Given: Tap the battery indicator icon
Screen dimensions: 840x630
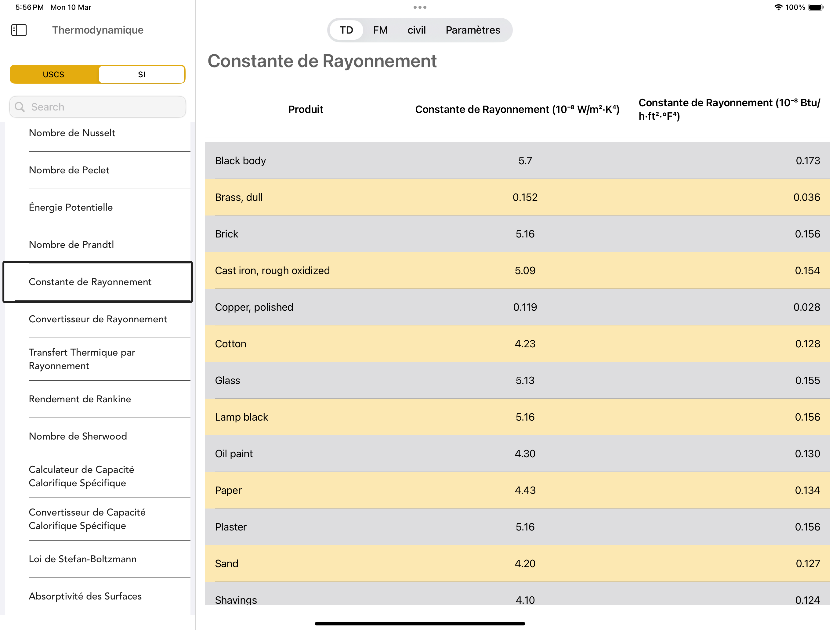Looking at the screenshot, I should [x=816, y=7].
